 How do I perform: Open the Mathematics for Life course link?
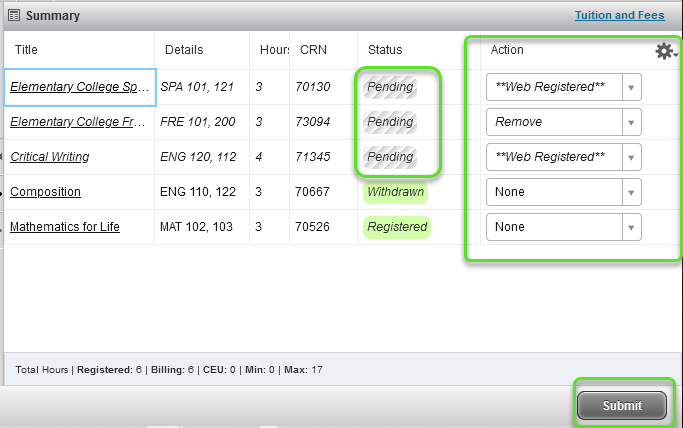tap(65, 226)
